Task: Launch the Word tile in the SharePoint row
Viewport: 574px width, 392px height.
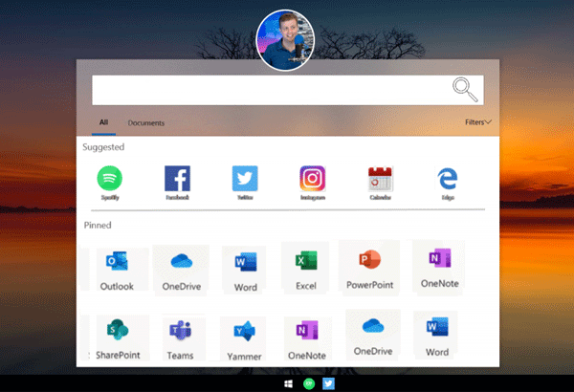Action: click(x=437, y=336)
